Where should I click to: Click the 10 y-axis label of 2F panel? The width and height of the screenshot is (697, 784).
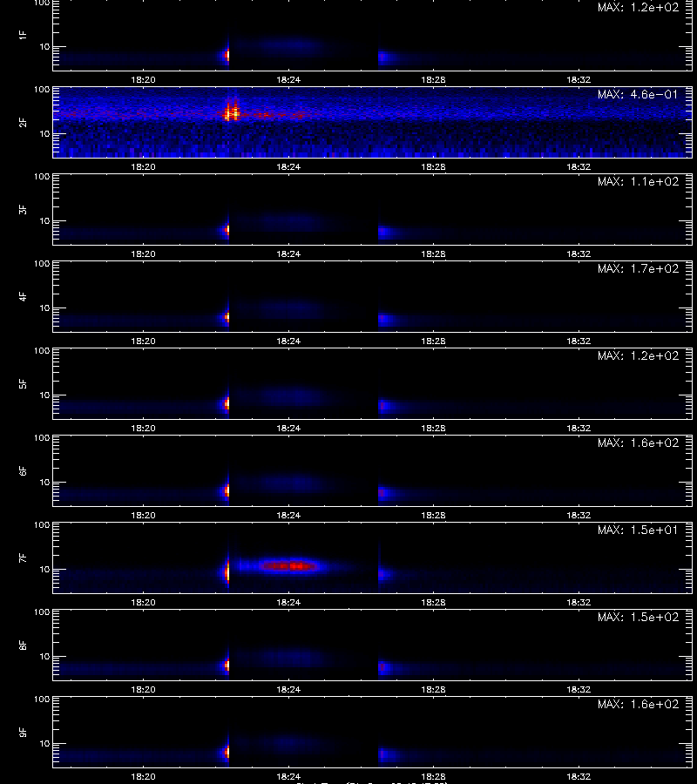(44, 133)
